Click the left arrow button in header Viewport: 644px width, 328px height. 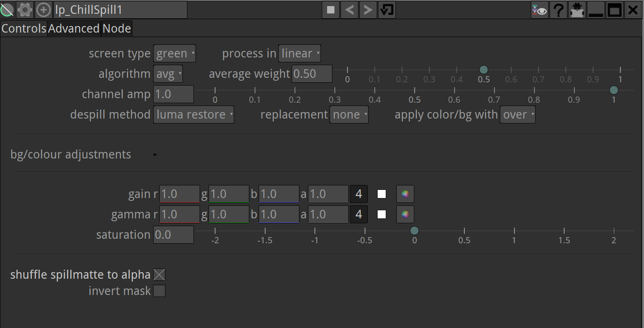[x=349, y=10]
